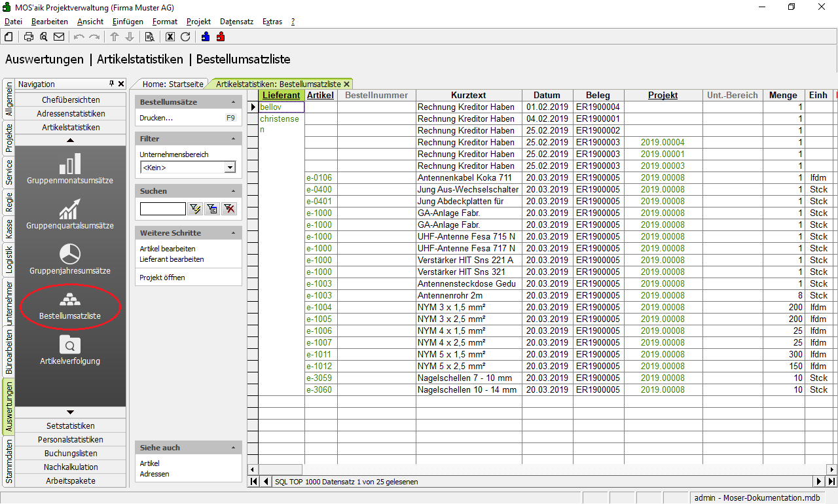Open the Datensatz menu
The height and width of the screenshot is (504, 838).
point(236,22)
